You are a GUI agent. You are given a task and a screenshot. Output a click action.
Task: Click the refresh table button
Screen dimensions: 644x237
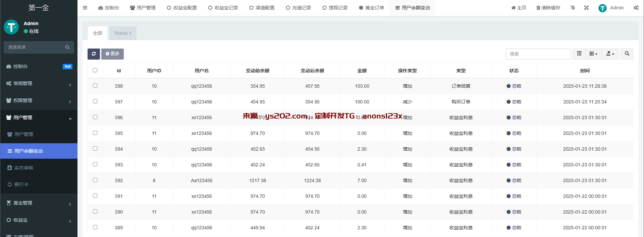click(94, 54)
